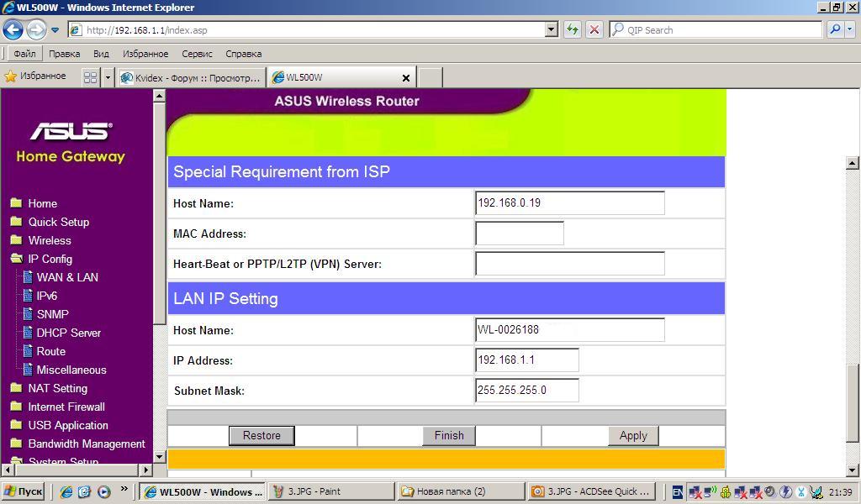Viewport: 861px width, 504px height.
Task: Open the Quick Setup folder
Action: pyautogui.click(x=50, y=222)
